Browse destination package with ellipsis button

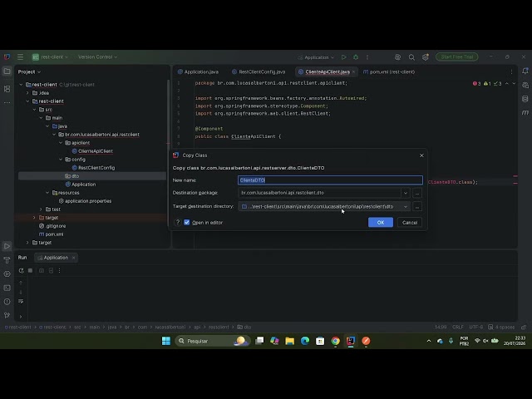tap(417, 193)
